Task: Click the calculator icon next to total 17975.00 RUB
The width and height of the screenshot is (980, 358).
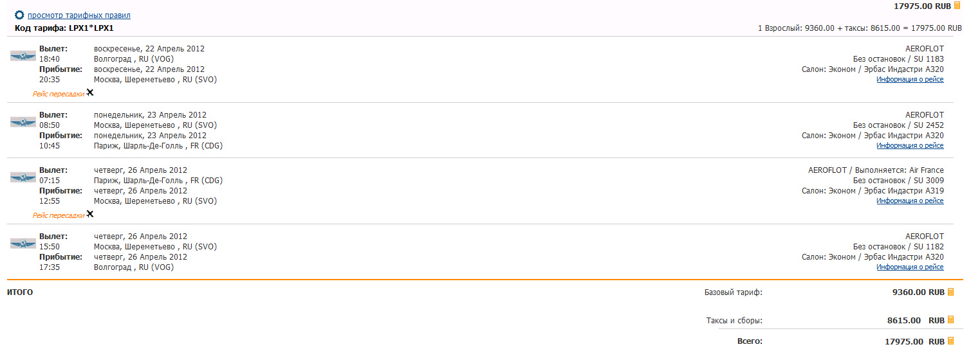Action: 951,341
